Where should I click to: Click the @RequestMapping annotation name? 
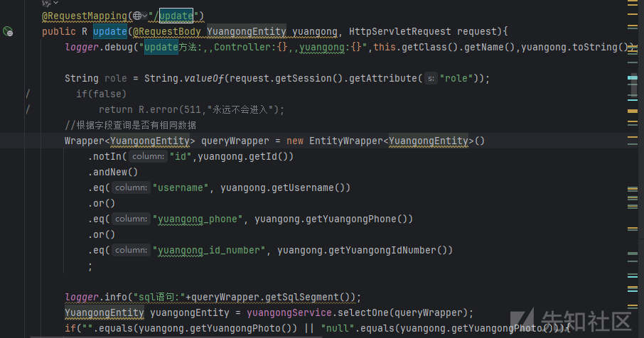(85, 16)
